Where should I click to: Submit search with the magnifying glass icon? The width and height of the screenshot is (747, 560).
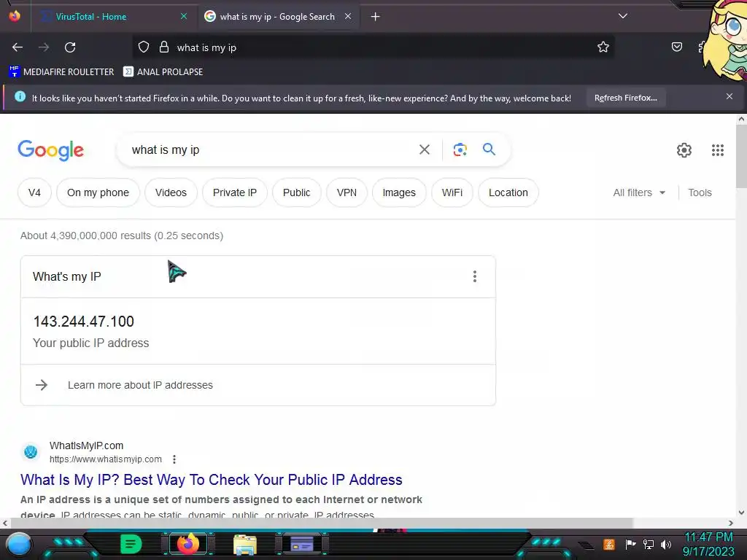[x=489, y=149]
